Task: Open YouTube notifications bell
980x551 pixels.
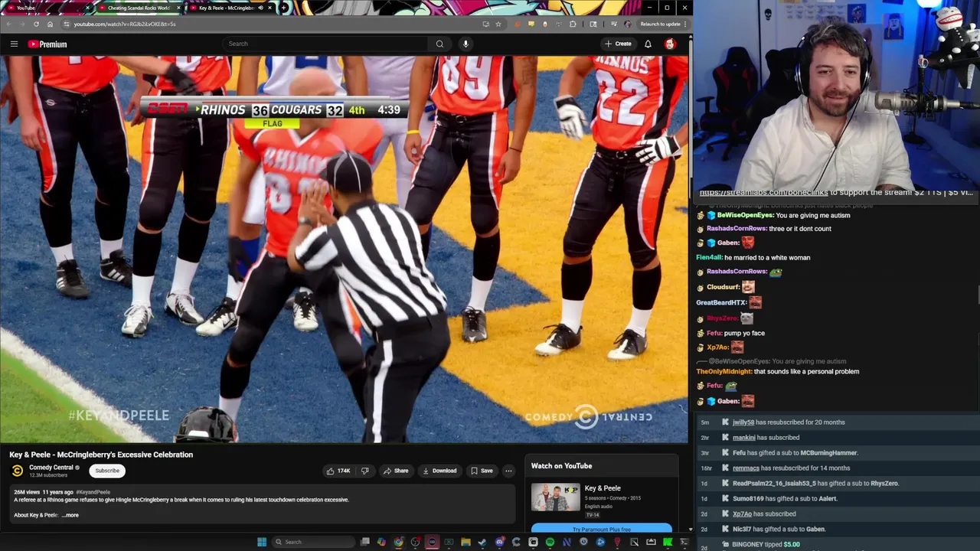Action: tap(648, 44)
